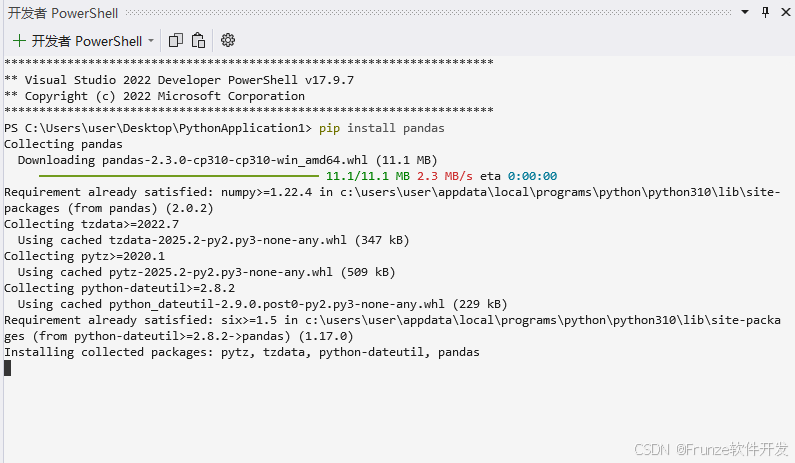Click the six>=1.5 requirement satisfied line
Image resolution: width=795 pixels, height=463 pixels.
(x=392, y=328)
